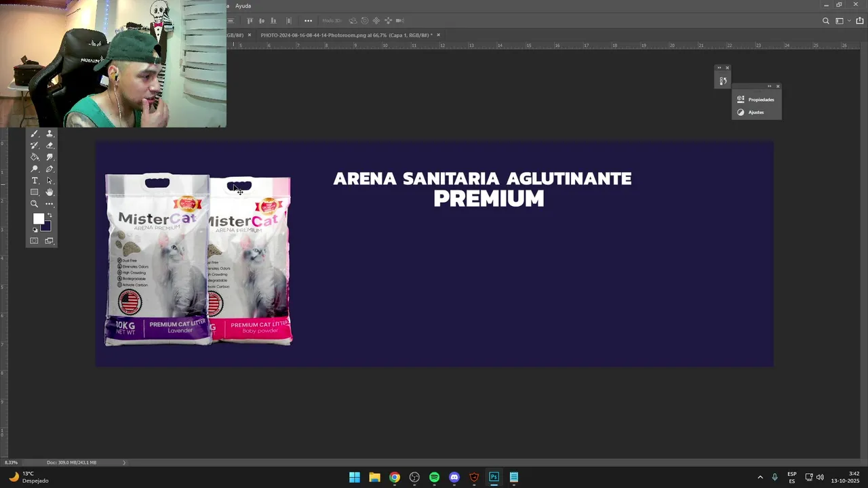Screen dimensions: 868x488
Task: Select the Brush tool
Action: point(35,134)
